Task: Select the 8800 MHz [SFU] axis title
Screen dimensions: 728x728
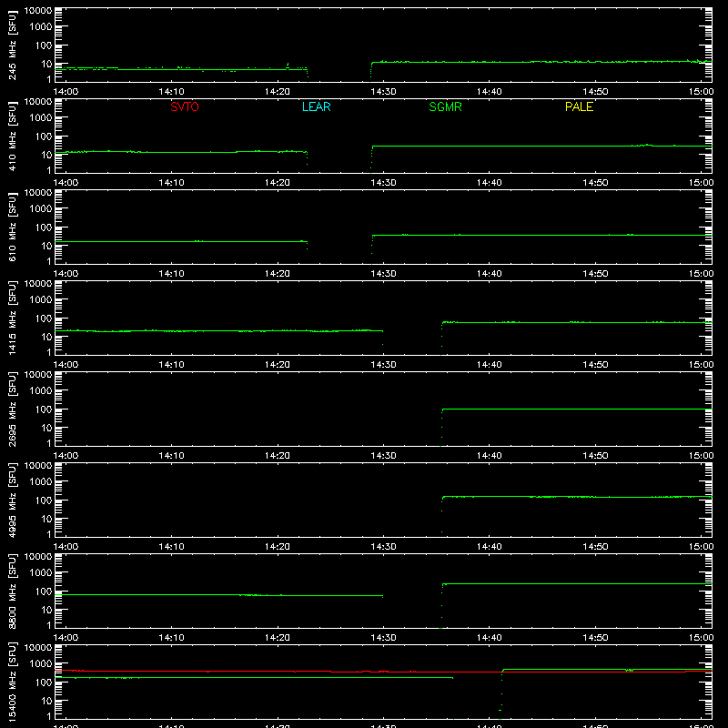Action: point(13,591)
